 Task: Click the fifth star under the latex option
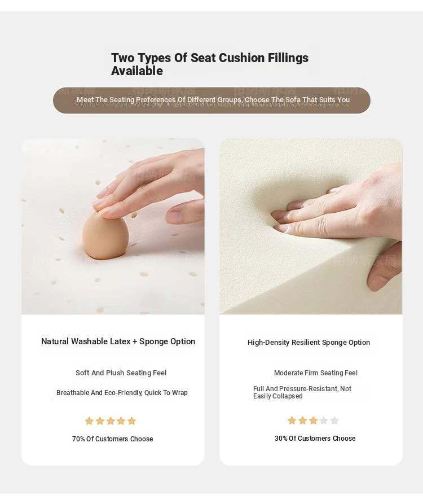tap(132, 421)
